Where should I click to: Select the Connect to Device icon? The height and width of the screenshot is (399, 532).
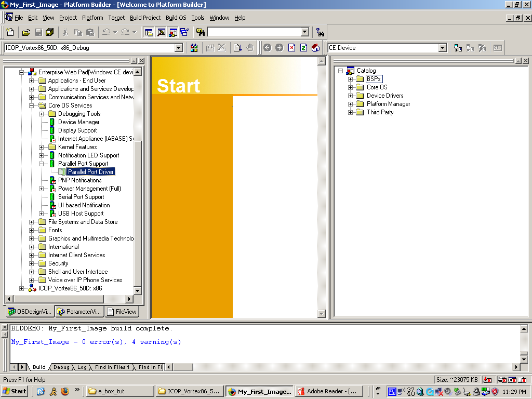457,47
